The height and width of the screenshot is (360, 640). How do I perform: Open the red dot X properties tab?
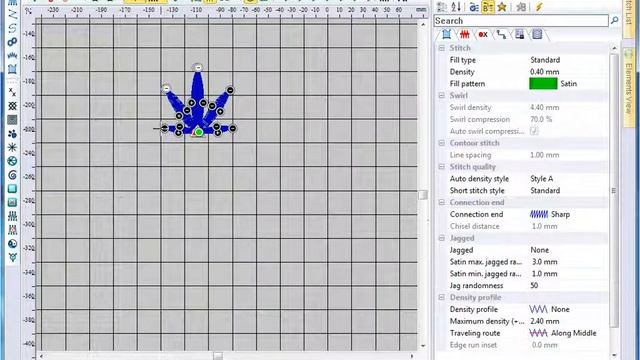[x=483, y=35]
